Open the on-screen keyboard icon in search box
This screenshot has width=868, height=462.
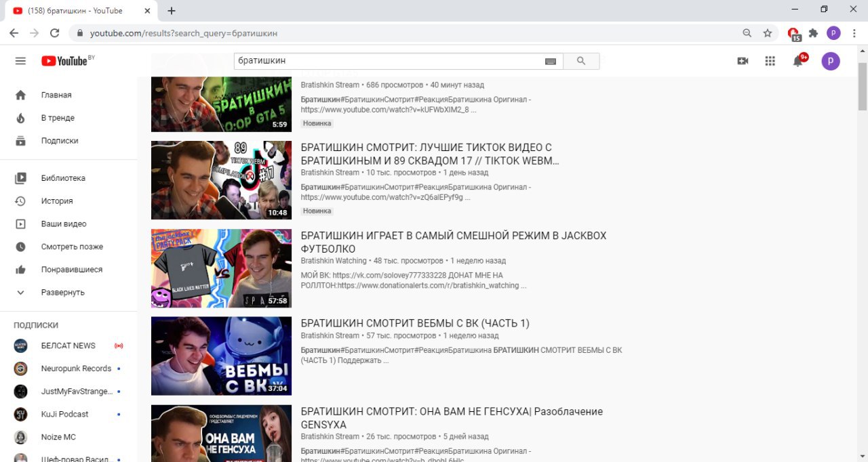tap(551, 62)
